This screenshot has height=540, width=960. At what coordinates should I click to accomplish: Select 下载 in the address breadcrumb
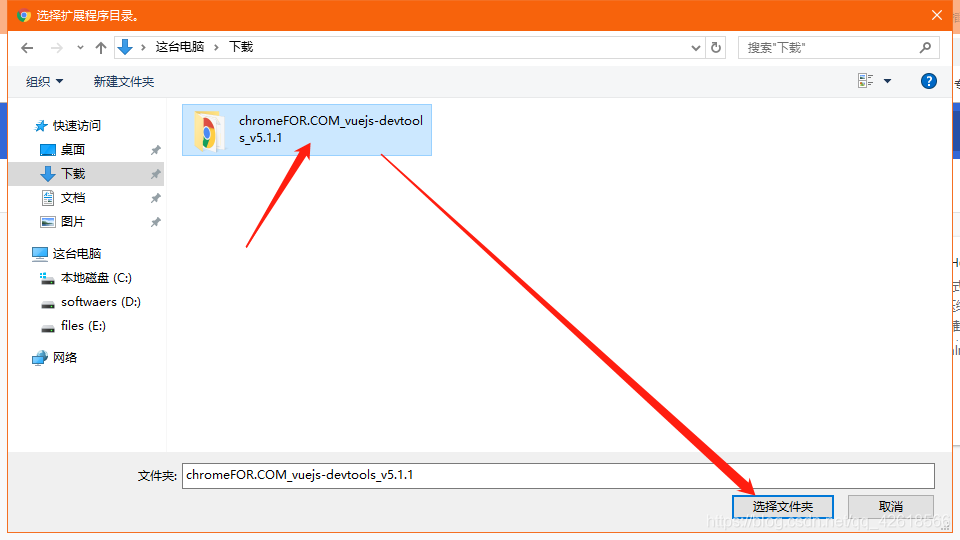[x=241, y=47]
